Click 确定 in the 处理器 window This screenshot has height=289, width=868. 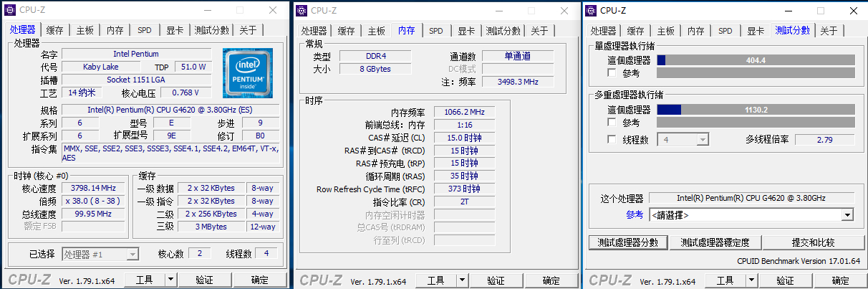(259, 280)
